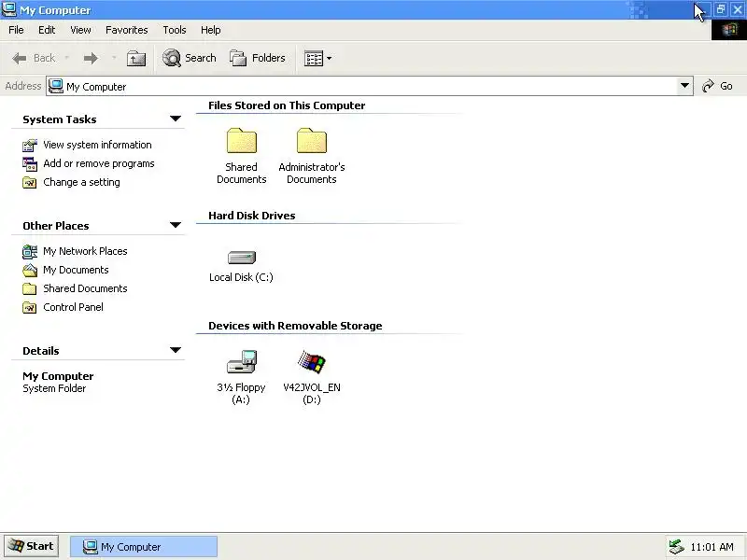747x560 pixels.
Task: Click the Hard Disk Drives heading
Action: click(251, 216)
